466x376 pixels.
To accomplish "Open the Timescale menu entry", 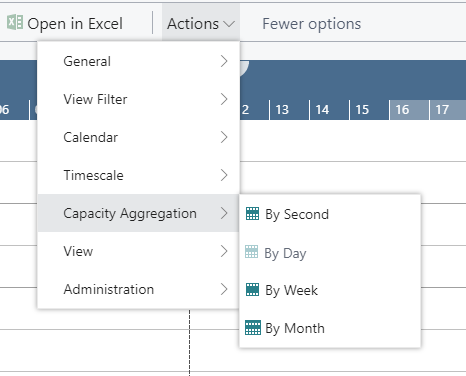I will click(138, 175).
